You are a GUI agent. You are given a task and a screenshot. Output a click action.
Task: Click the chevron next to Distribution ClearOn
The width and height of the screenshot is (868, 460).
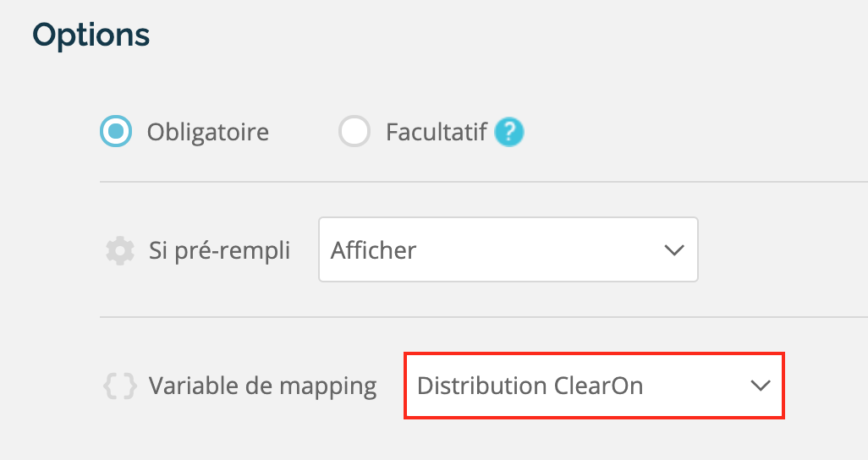760,386
